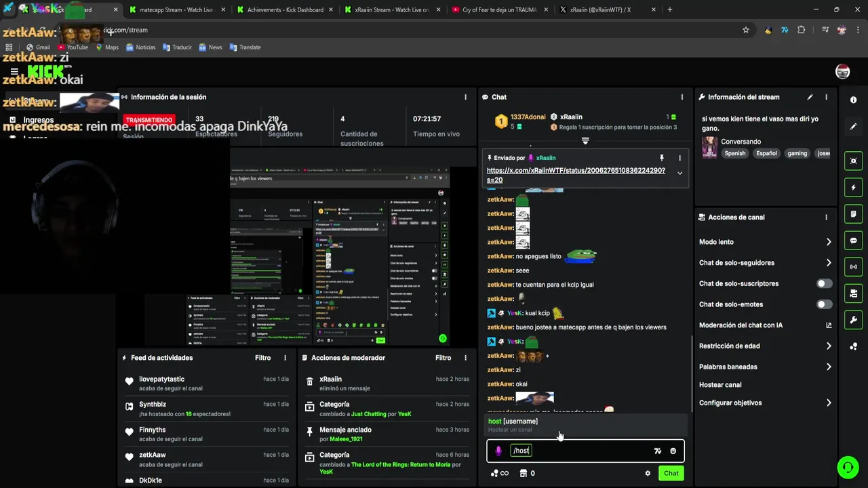The width and height of the screenshot is (868, 488).
Task: Open the emoji picker in chat input
Action: 673,451
